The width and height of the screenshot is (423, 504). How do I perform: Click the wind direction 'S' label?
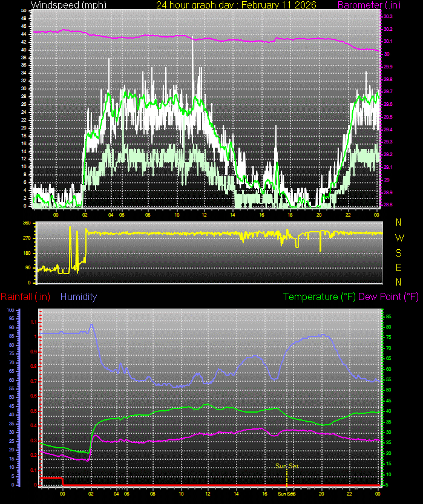398,253
